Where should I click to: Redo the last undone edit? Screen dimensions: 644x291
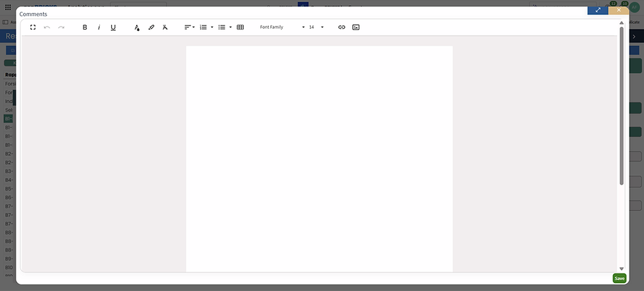click(61, 27)
